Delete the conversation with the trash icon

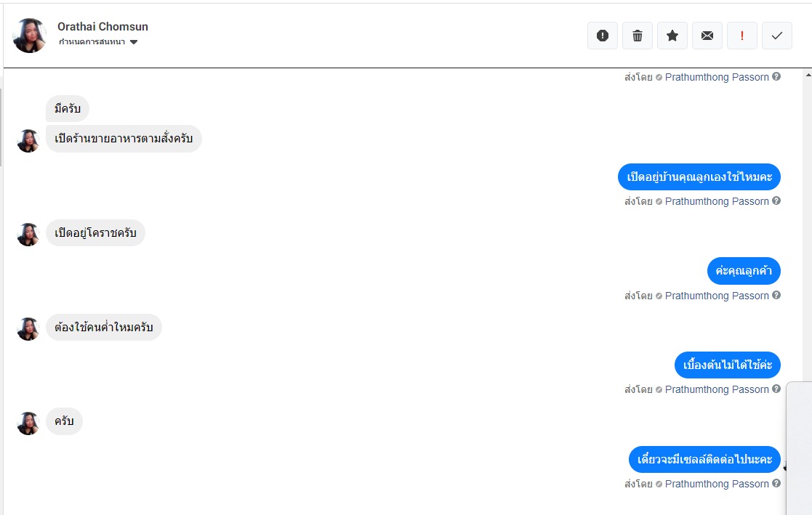638,36
